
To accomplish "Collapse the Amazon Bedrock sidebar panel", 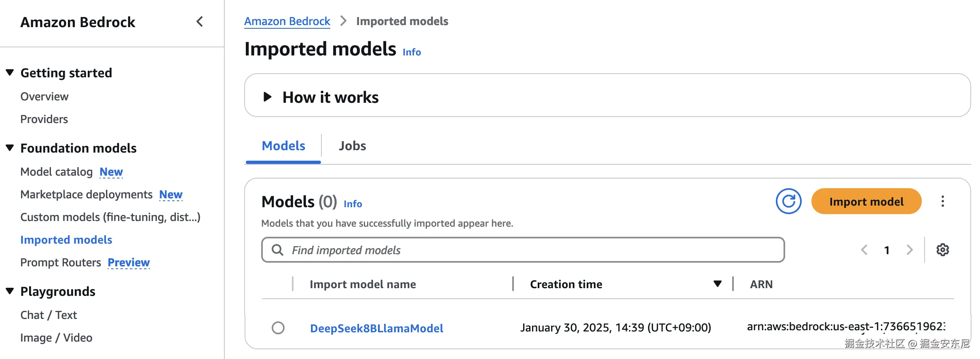I will coord(200,22).
